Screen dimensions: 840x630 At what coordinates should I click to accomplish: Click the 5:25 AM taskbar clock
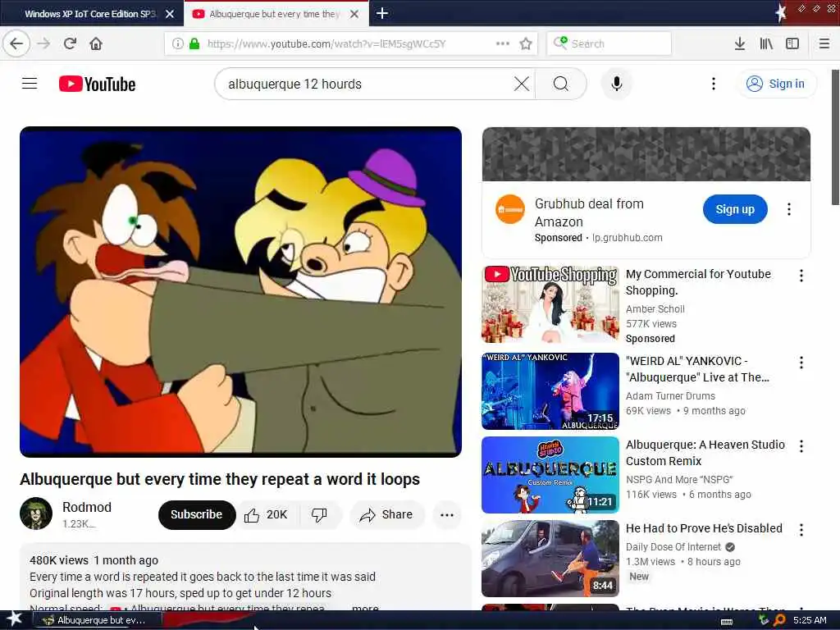coord(810,620)
